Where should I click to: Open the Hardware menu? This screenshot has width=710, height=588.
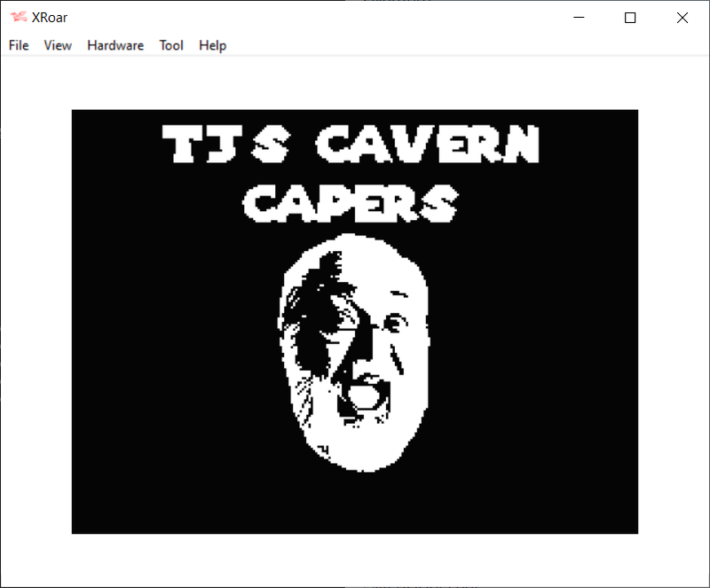point(115,45)
